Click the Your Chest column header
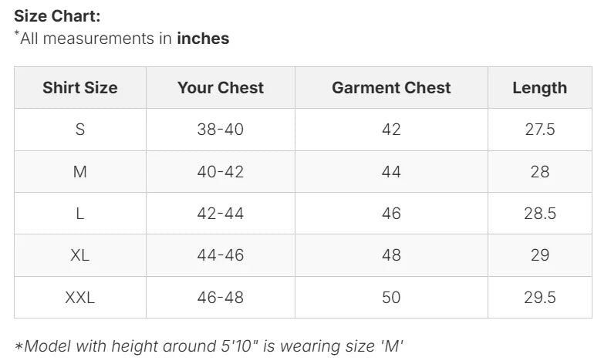The width and height of the screenshot is (611, 364). click(x=221, y=88)
